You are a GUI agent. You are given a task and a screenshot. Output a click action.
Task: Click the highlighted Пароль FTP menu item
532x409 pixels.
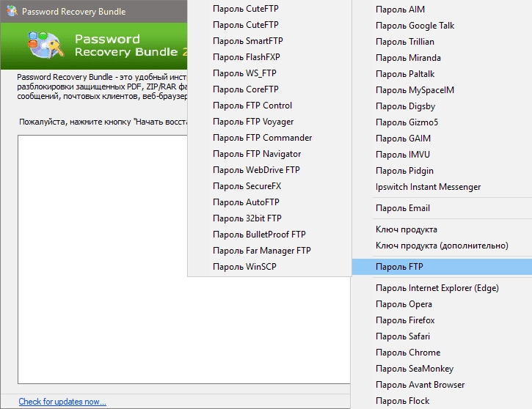click(x=442, y=267)
